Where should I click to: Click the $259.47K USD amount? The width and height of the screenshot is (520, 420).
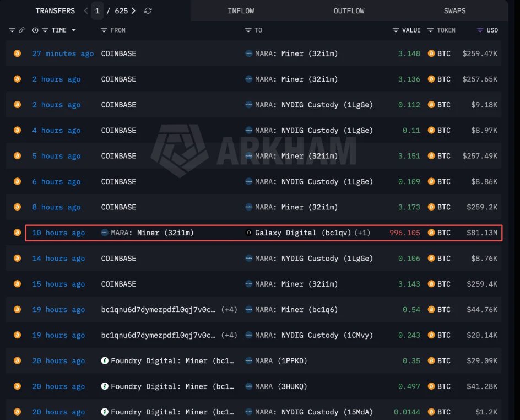[x=480, y=54]
